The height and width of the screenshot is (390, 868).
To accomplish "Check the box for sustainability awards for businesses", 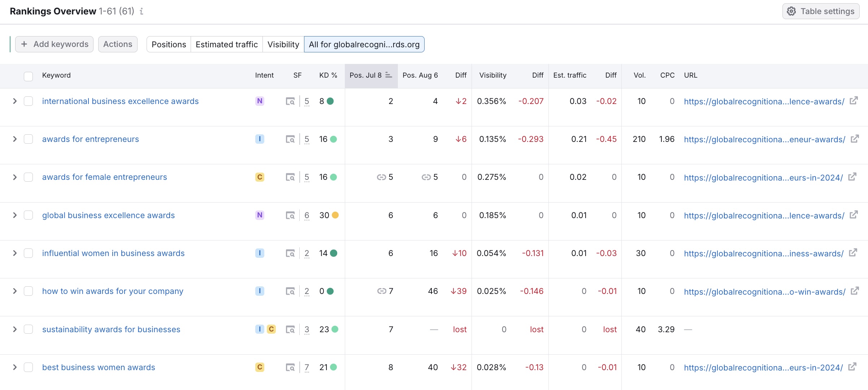I will tap(28, 329).
